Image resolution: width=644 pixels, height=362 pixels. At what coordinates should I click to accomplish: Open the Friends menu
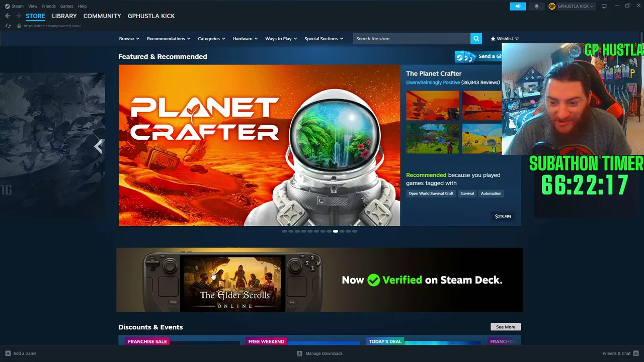pyautogui.click(x=49, y=6)
